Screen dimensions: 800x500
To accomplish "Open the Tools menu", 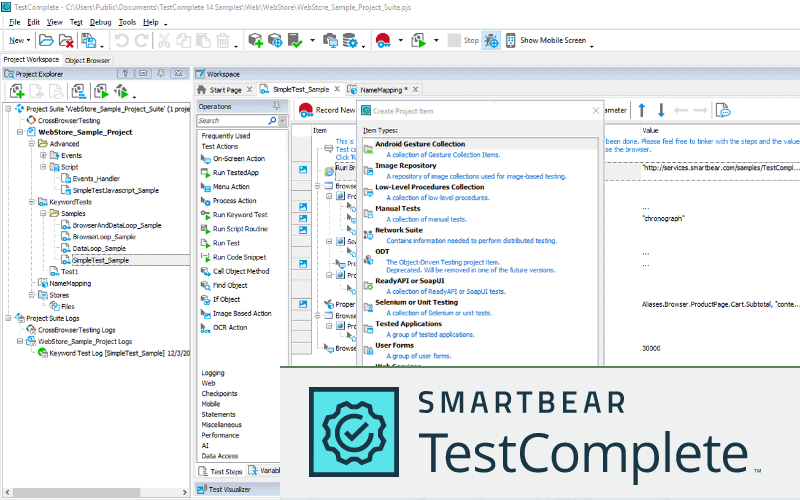I will pyautogui.click(x=127, y=22).
